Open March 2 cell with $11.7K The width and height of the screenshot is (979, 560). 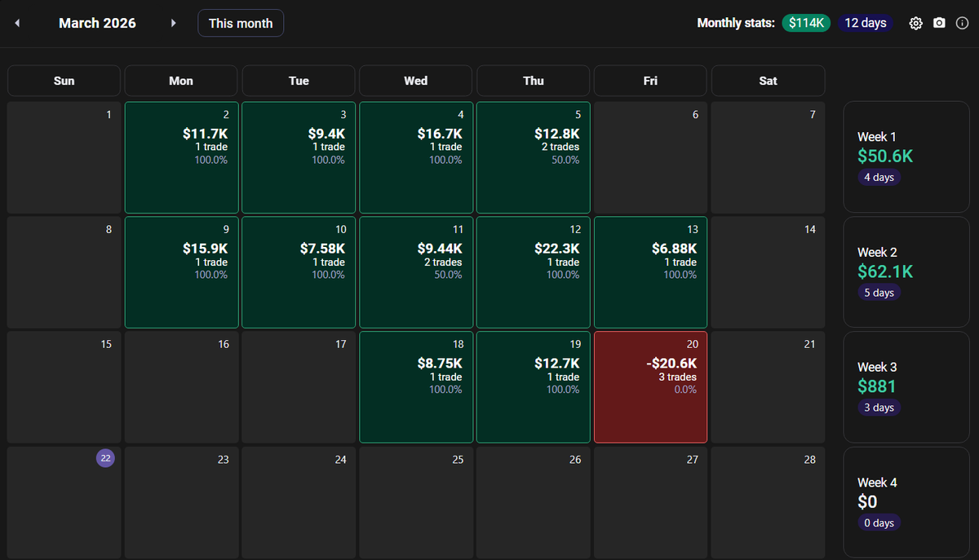[x=181, y=157]
